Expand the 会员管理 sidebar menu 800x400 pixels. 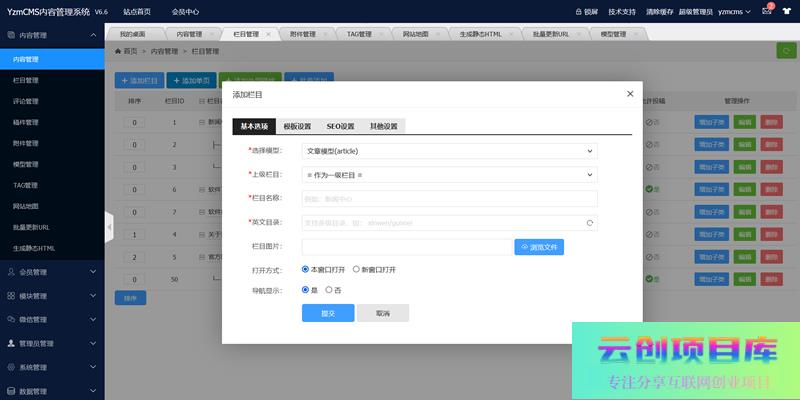pyautogui.click(x=52, y=272)
